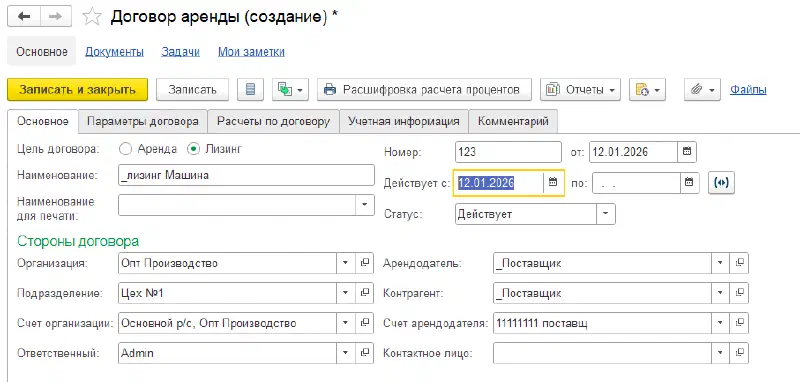Viewport: 800px width, 382px height.
Task: Open the green create-based-on icon dropdown
Action: point(290,90)
